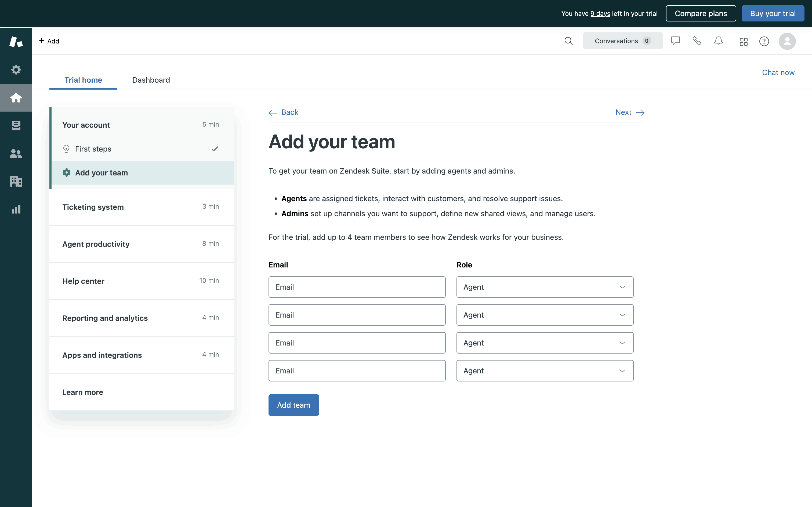Open Admin gear icon in sidebar
This screenshot has height=507, width=812.
[x=16, y=70]
